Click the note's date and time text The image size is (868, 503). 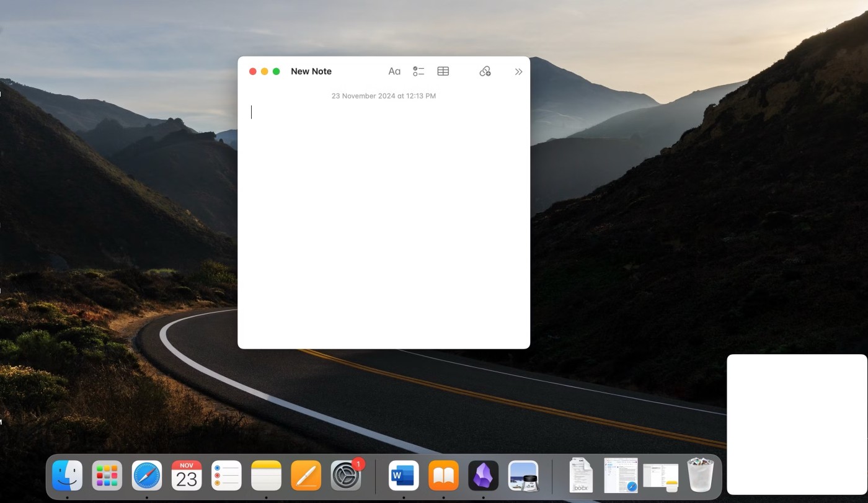coord(383,96)
